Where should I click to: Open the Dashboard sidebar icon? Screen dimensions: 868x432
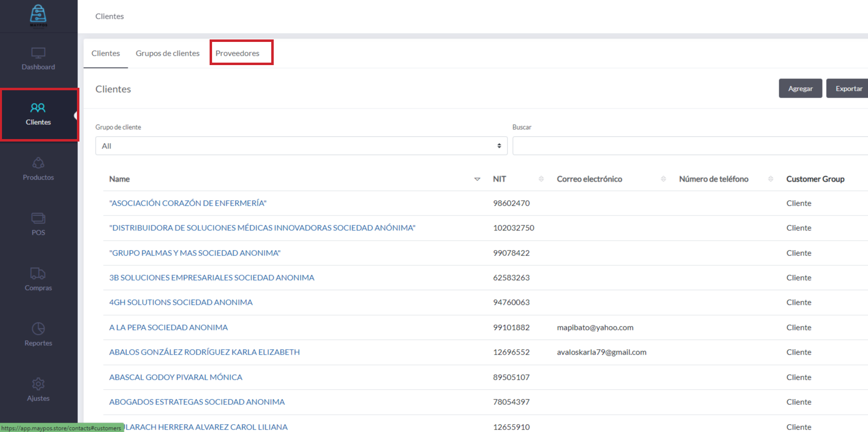click(x=38, y=53)
